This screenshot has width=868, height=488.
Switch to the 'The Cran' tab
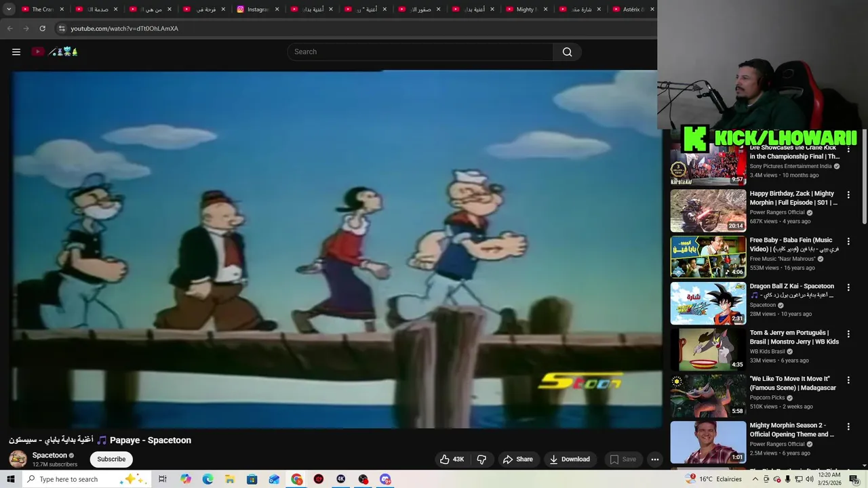pos(42,9)
